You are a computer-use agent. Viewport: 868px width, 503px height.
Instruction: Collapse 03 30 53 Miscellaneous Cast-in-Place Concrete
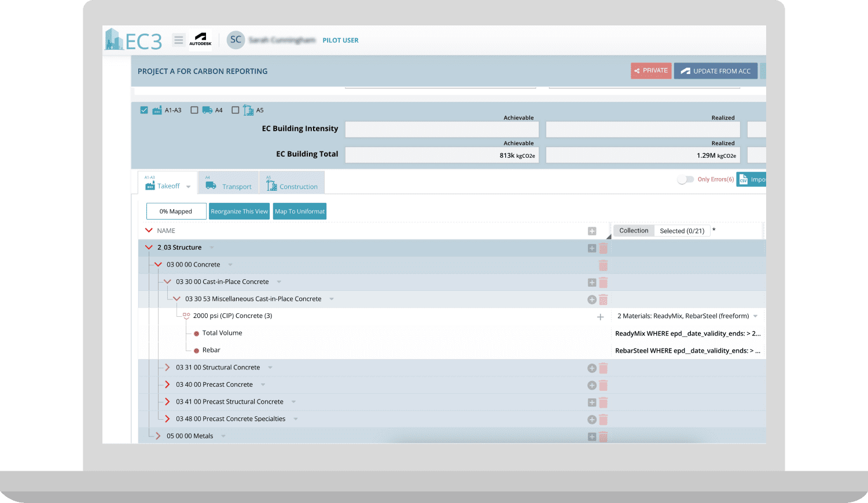pos(176,299)
